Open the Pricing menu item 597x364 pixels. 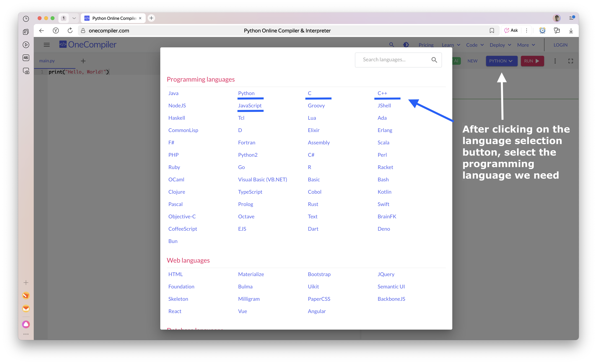(x=426, y=45)
